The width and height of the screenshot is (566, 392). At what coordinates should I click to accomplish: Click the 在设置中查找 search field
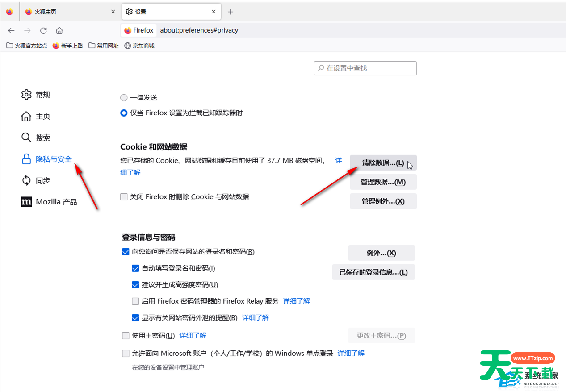365,68
